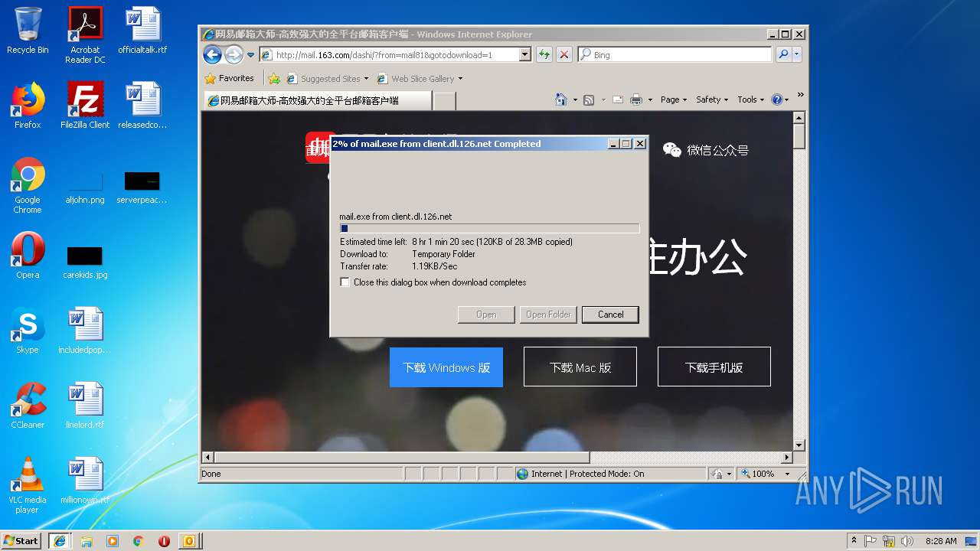Open the search provider dropdown

[796, 54]
